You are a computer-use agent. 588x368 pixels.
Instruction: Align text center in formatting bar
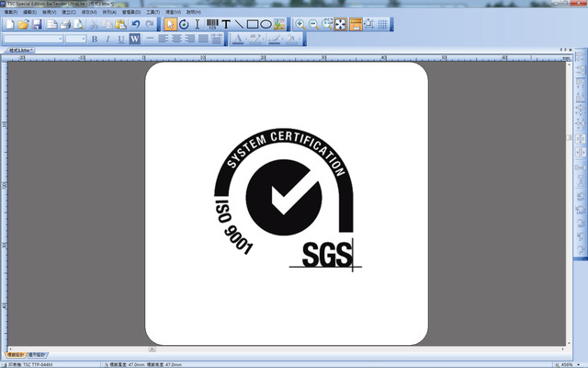(x=176, y=39)
